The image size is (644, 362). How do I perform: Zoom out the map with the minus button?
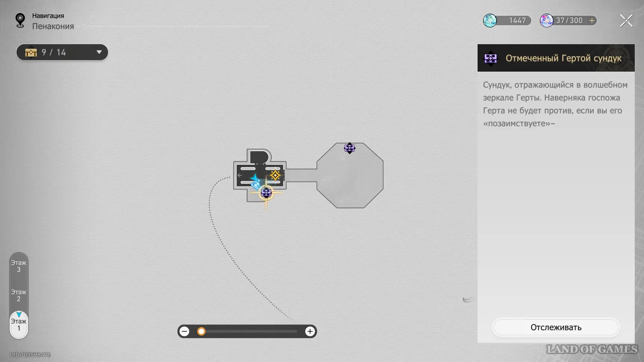coord(185,331)
